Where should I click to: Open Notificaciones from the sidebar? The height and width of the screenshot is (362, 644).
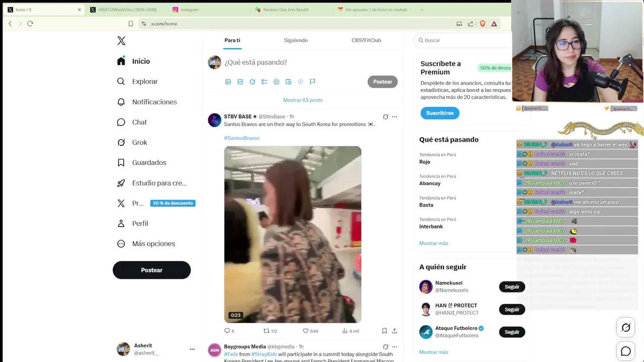147,102
